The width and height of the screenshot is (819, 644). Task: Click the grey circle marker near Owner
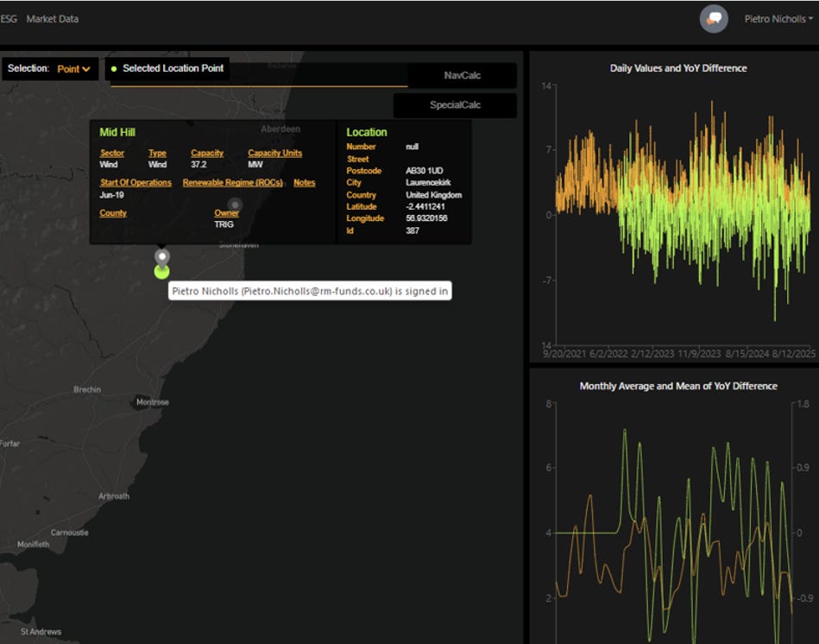tap(235, 205)
